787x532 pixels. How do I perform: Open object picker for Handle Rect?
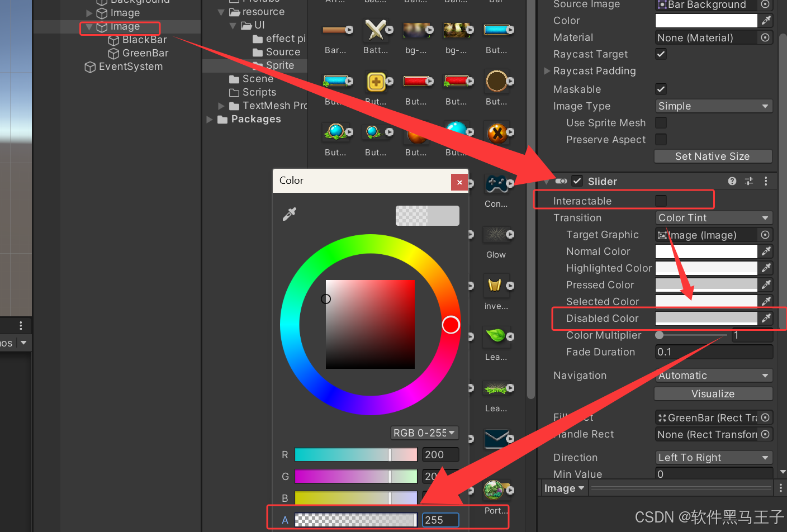(x=765, y=434)
